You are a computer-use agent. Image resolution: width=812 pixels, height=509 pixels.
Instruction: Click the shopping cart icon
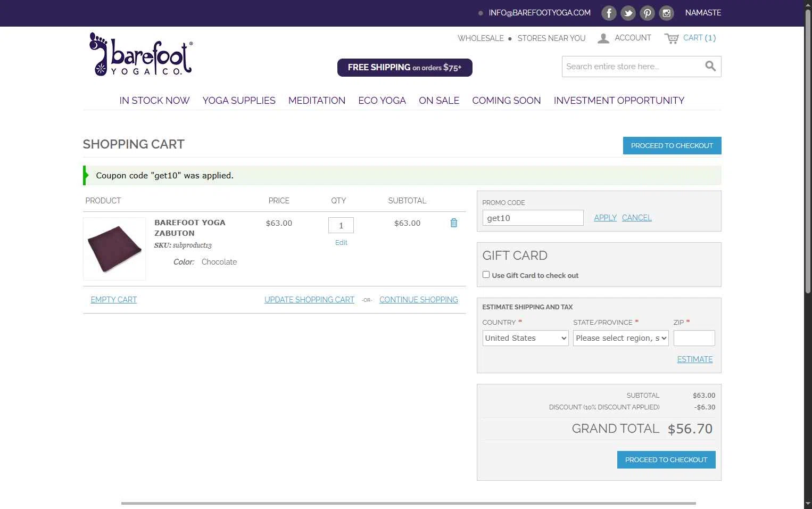coord(672,38)
